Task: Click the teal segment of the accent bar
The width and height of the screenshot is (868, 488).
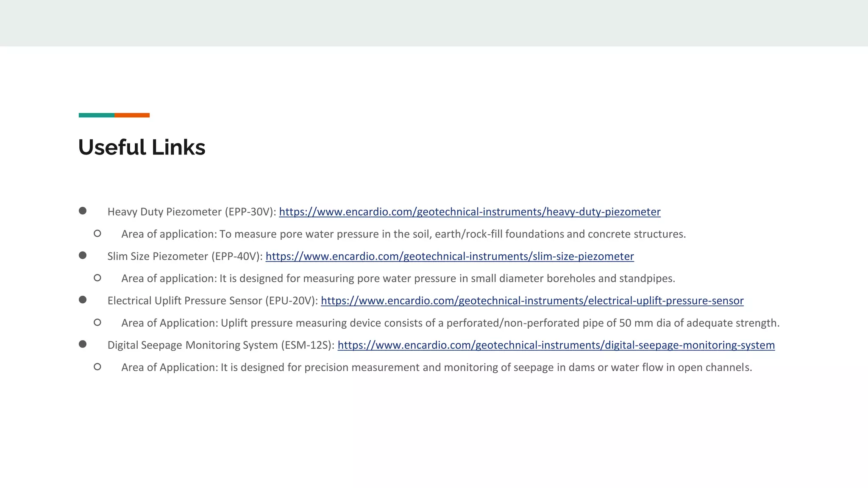Action: click(96, 115)
